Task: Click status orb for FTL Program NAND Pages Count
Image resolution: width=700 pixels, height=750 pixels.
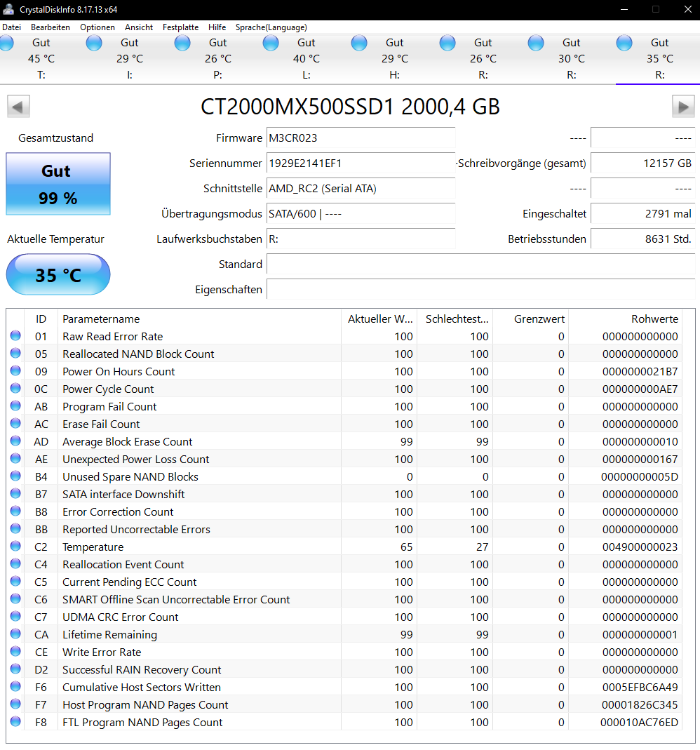Action: tap(15, 722)
